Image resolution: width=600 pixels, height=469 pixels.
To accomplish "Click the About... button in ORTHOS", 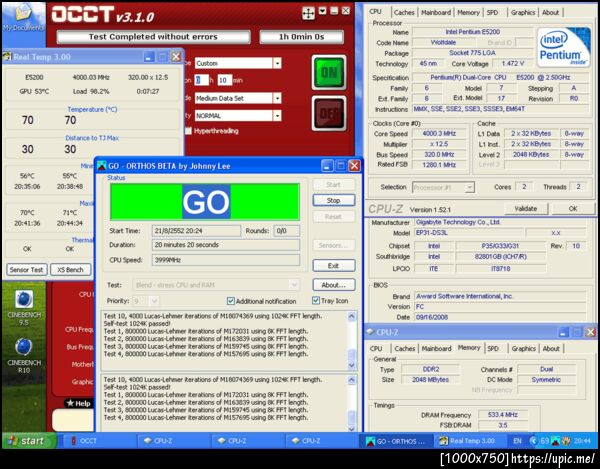I will (334, 285).
